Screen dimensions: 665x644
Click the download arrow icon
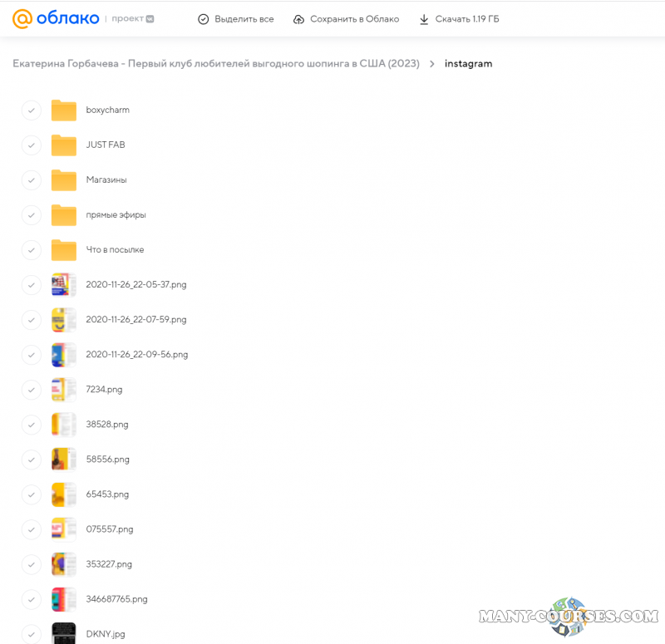[424, 19]
